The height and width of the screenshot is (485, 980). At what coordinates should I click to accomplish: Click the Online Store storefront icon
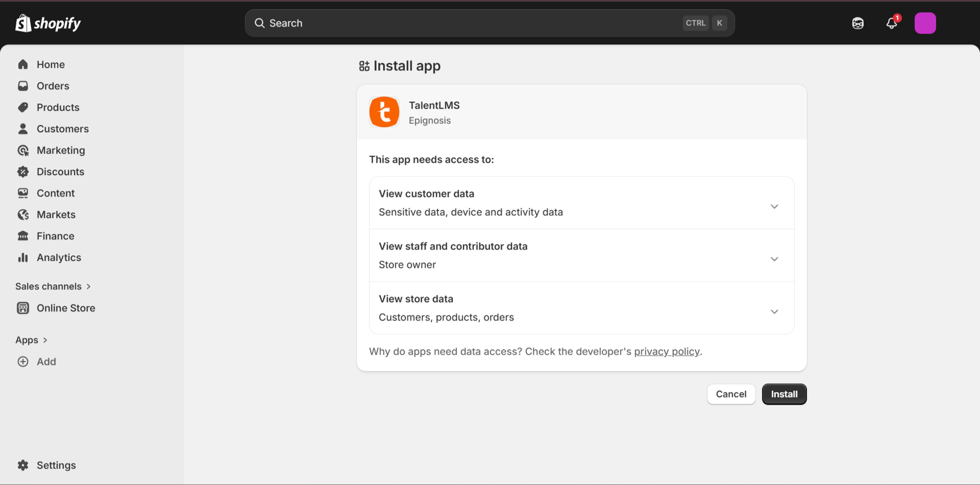pyautogui.click(x=23, y=308)
